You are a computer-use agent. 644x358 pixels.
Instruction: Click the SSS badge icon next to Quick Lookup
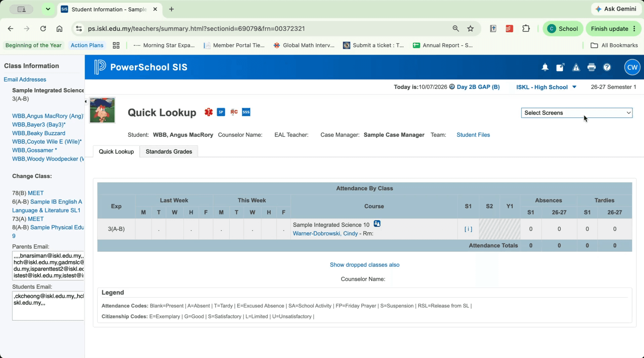[x=246, y=112]
